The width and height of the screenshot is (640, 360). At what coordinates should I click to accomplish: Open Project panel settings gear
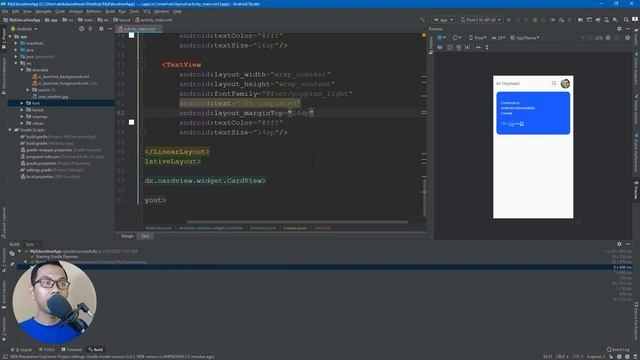(101, 29)
